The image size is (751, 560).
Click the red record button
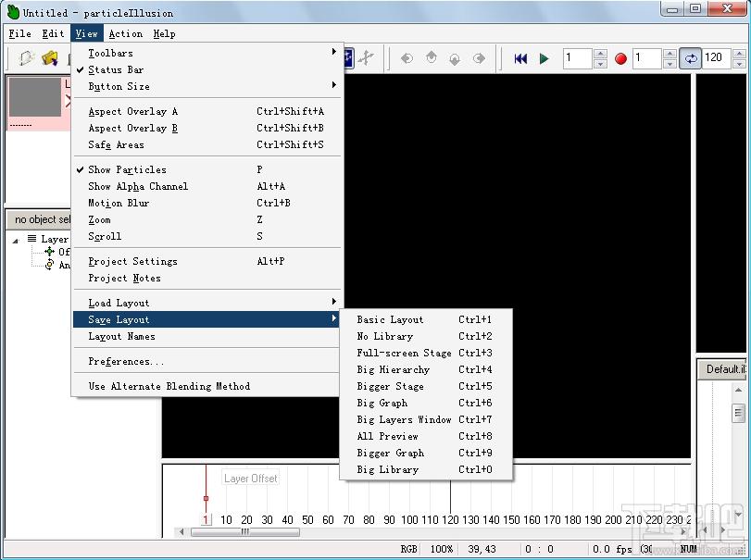click(620, 59)
